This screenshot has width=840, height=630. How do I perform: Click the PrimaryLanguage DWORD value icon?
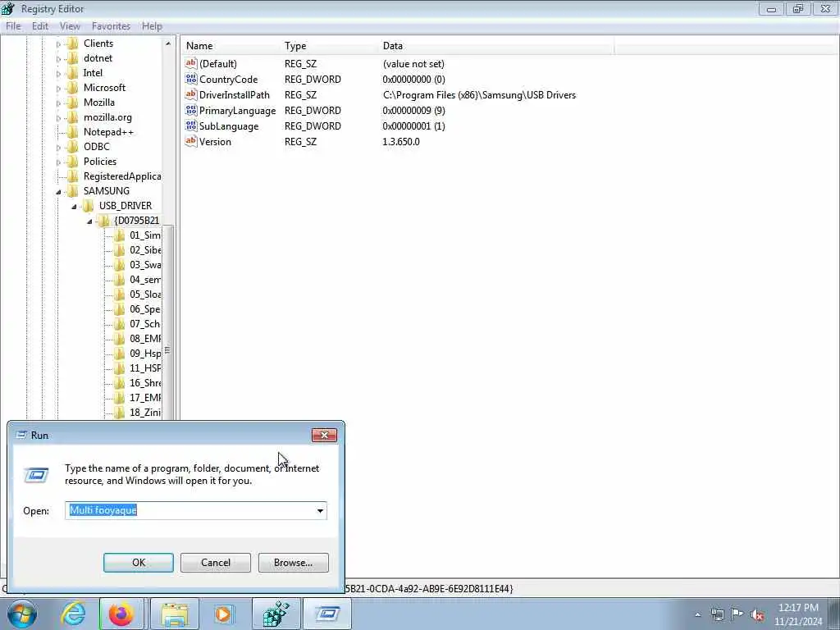[190, 110]
